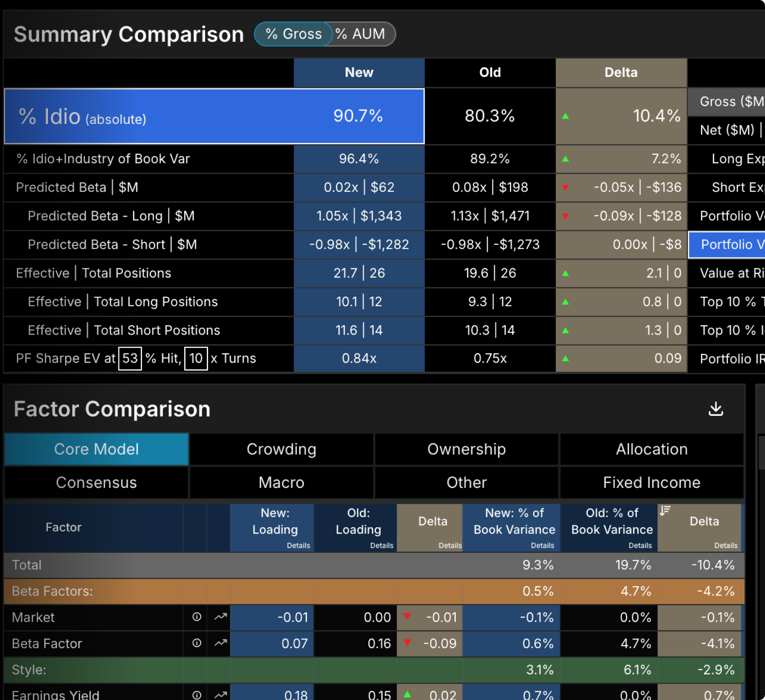Show trend chart for Market factor
Viewport: 765px width, 700px height.
(x=221, y=617)
